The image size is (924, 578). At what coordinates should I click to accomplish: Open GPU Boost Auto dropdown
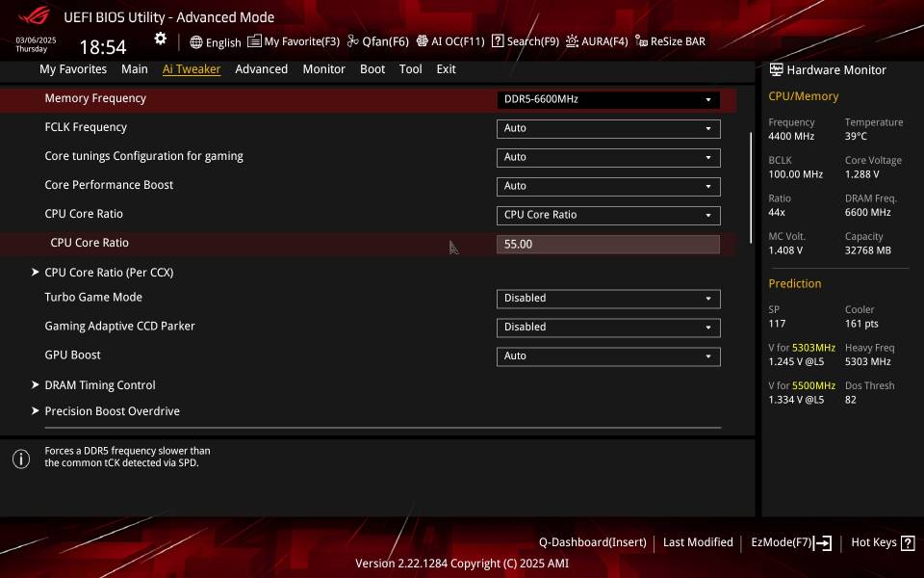[608, 355]
